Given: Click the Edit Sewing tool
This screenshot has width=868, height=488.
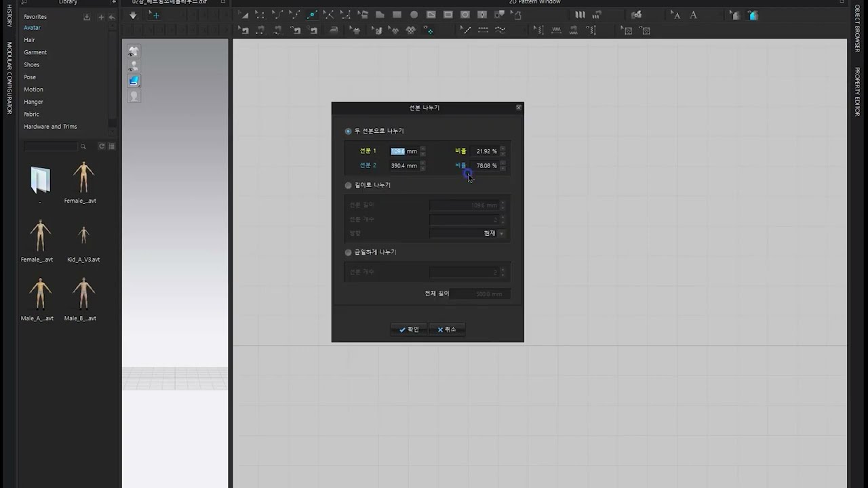Looking at the screenshot, I should click(244, 30).
